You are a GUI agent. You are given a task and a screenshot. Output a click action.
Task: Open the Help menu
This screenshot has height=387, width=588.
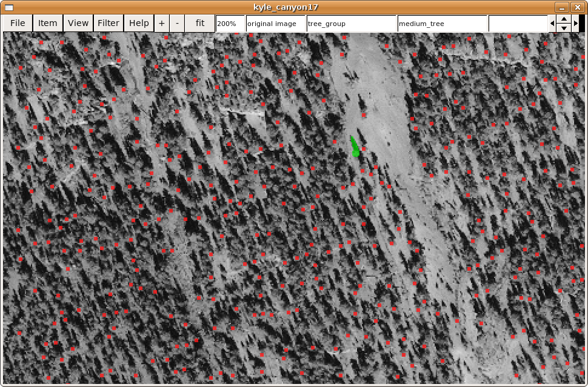pos(139,23)
